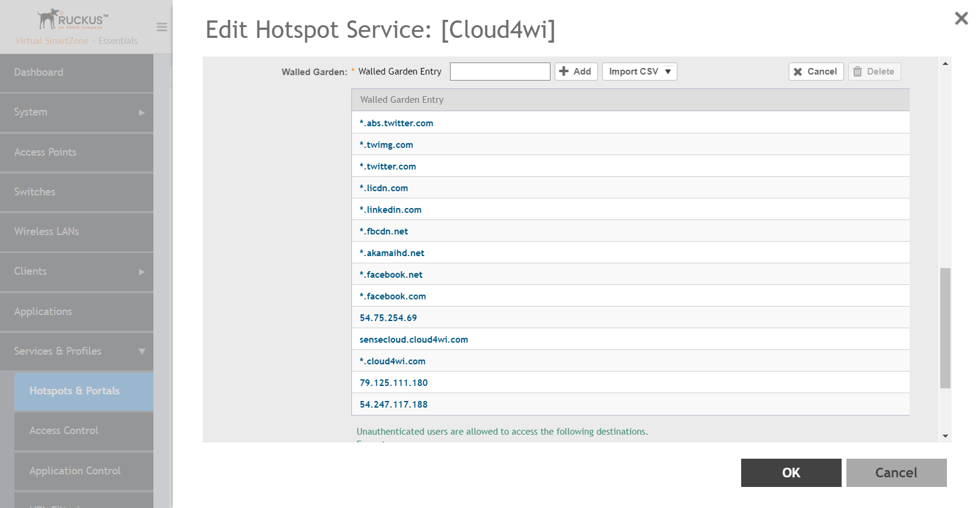Select the 54.75.254.69 entry
Screen dimensions: 980x508
[630, 317]
